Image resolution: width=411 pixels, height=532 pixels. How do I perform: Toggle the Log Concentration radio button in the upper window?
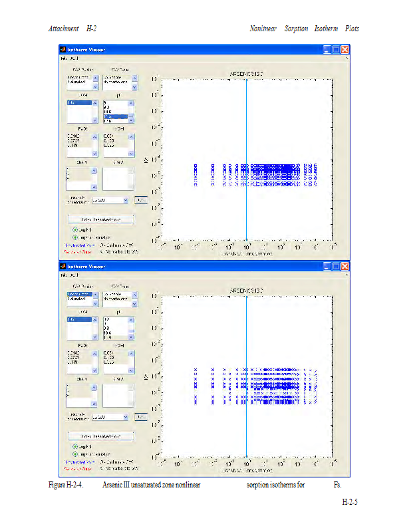(75, 237)
